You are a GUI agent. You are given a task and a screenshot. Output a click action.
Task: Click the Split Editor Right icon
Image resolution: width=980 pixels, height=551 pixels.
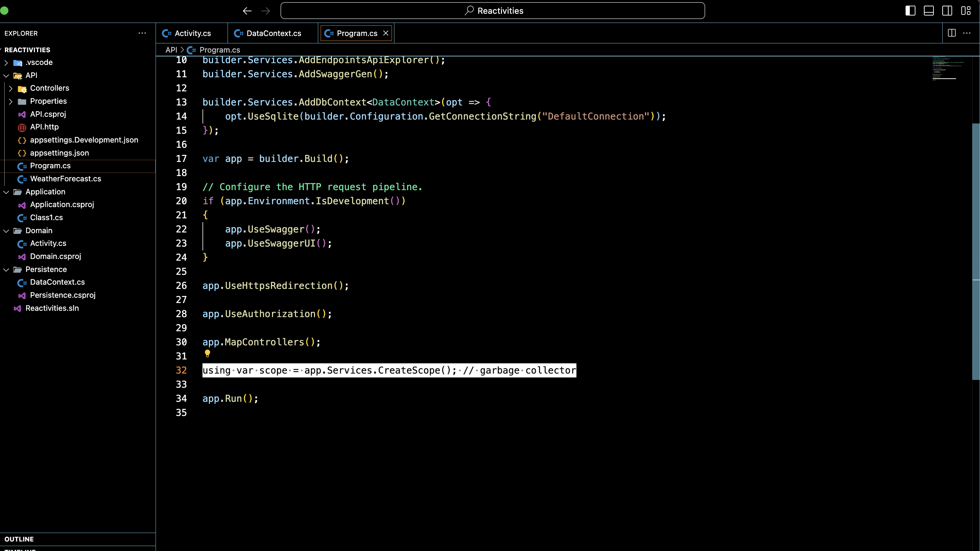coord(951,33)
